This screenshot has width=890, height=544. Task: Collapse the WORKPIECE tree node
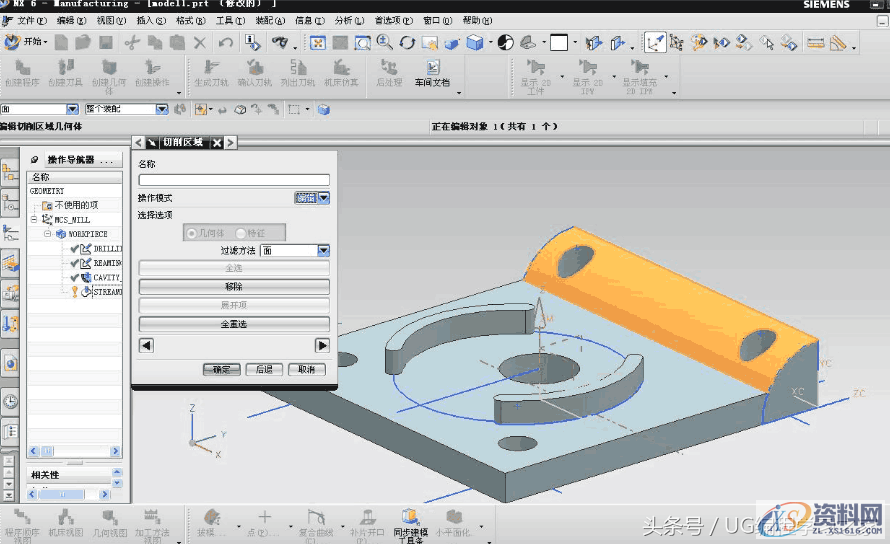(x=47, y=234)
